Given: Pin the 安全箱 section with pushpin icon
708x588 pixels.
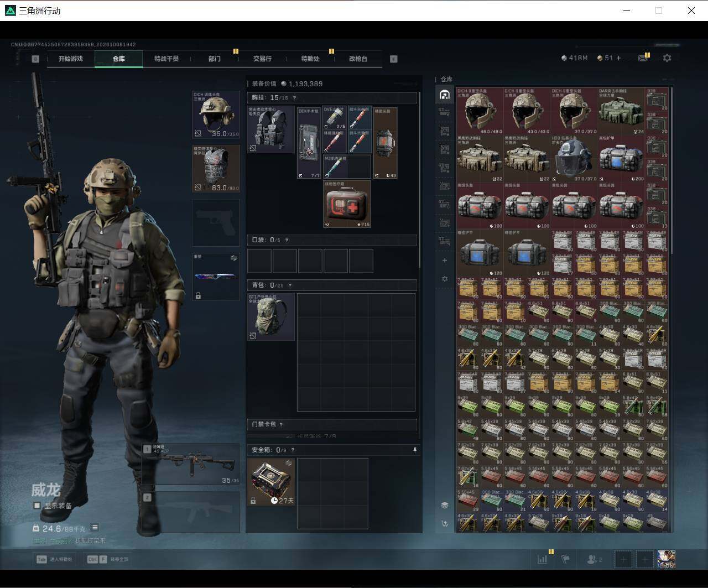Looking at the screenshot, I should (x=415, y=450).
